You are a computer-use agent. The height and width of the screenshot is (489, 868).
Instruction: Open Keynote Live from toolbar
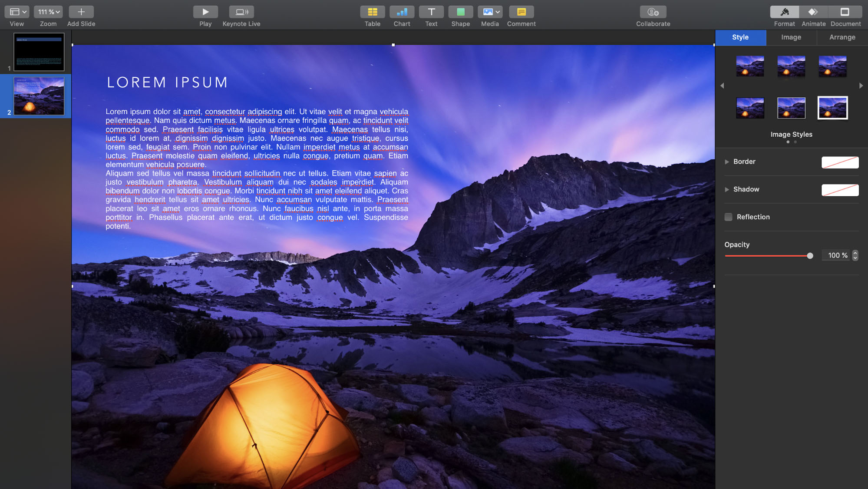point(241,12)
